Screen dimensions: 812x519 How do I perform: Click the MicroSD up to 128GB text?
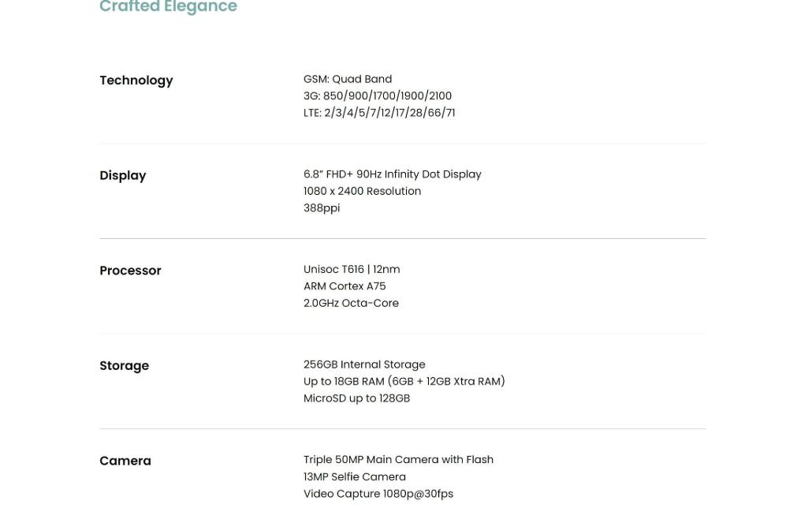click(x=356, y=398)
